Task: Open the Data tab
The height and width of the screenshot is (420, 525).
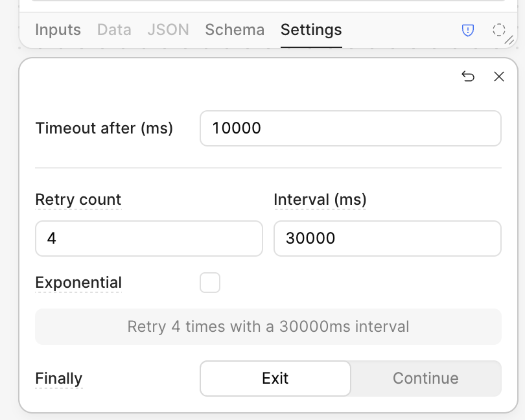Action: click(x=114, y=30)
